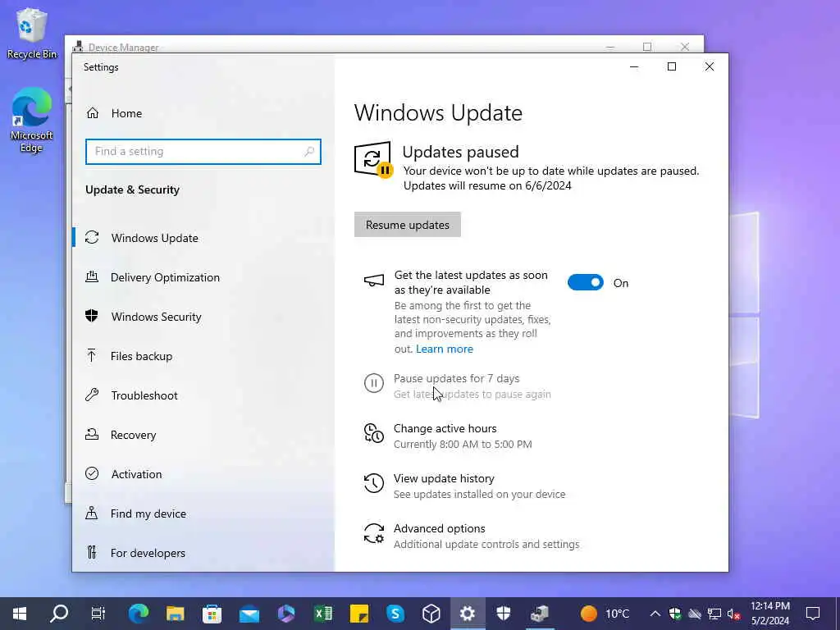Screen dimensions: 840x630
Task: Click the Find my device icon
Action: 92,514
